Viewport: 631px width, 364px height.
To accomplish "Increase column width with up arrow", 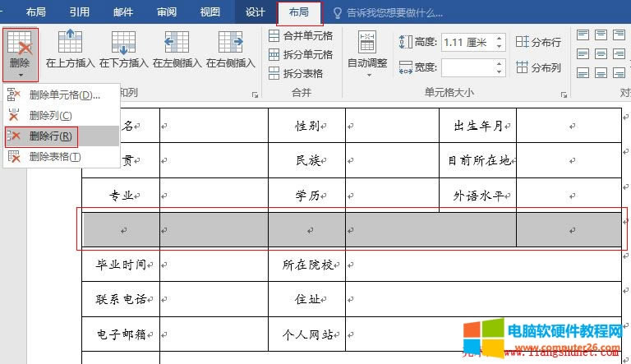I will [499, 63].
